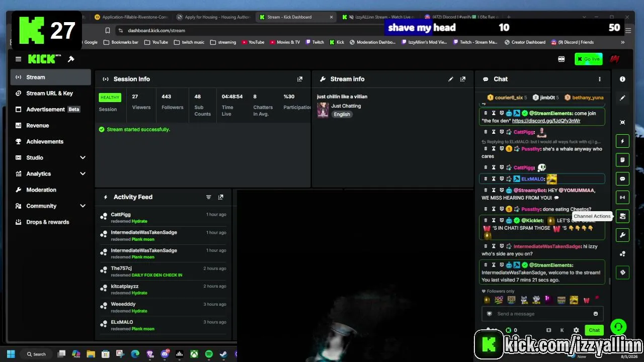Click the chat scrollbar
644x362 pixels.
click(x=609, y=282)
